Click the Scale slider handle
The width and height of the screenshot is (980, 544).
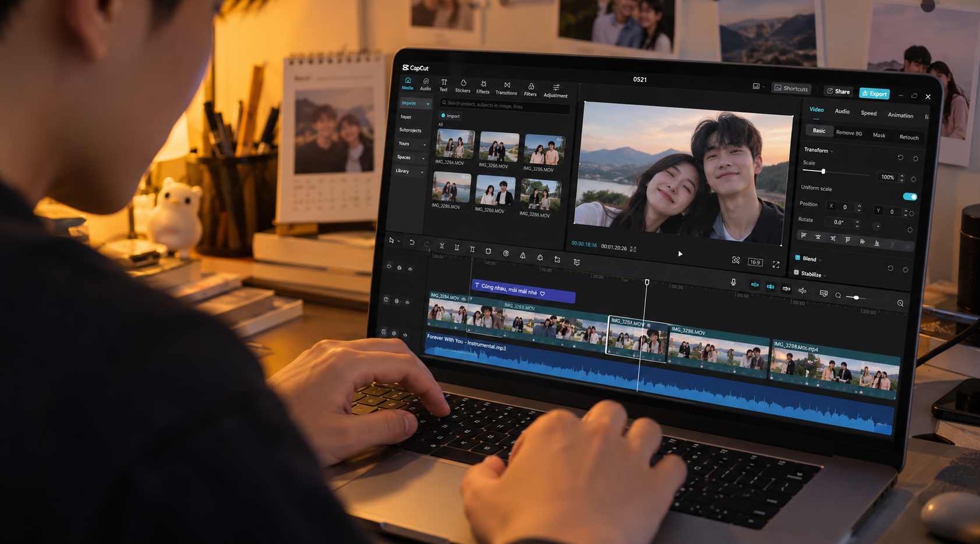click(x=823, y=172)
